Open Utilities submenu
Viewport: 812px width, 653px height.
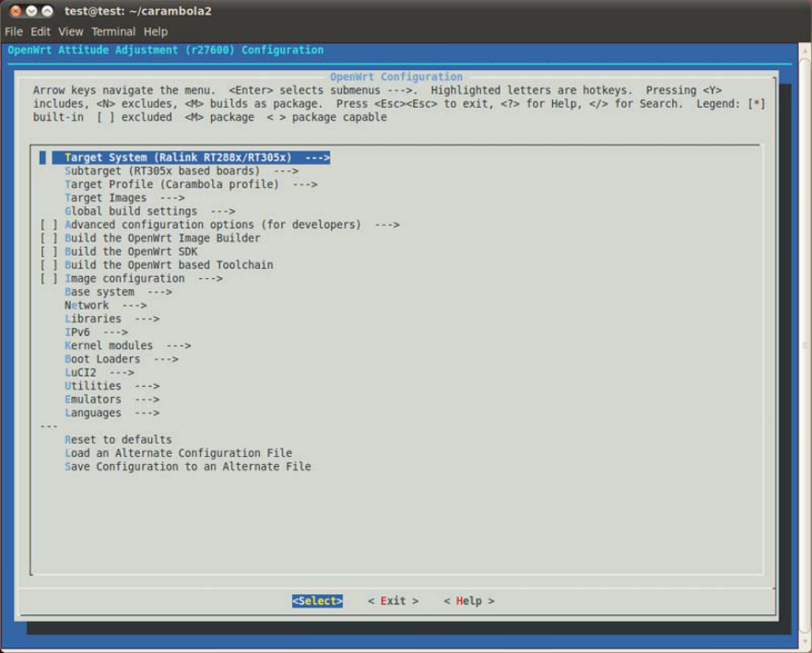click(112, 387)
